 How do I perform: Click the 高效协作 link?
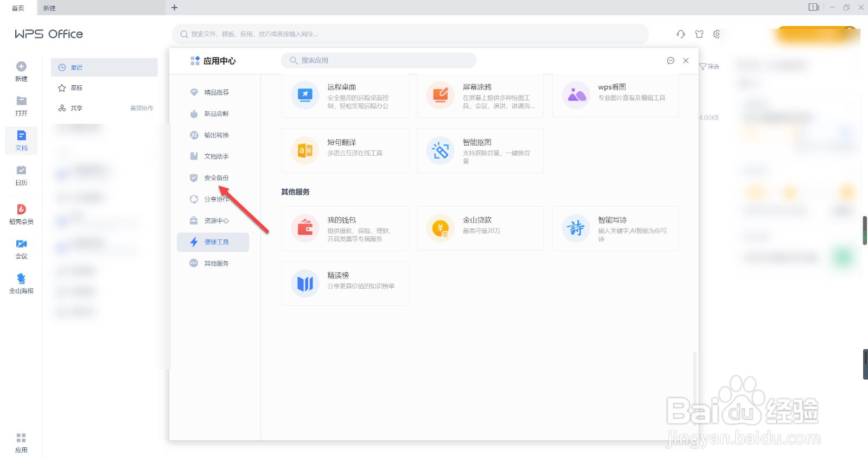coord(142,108)
